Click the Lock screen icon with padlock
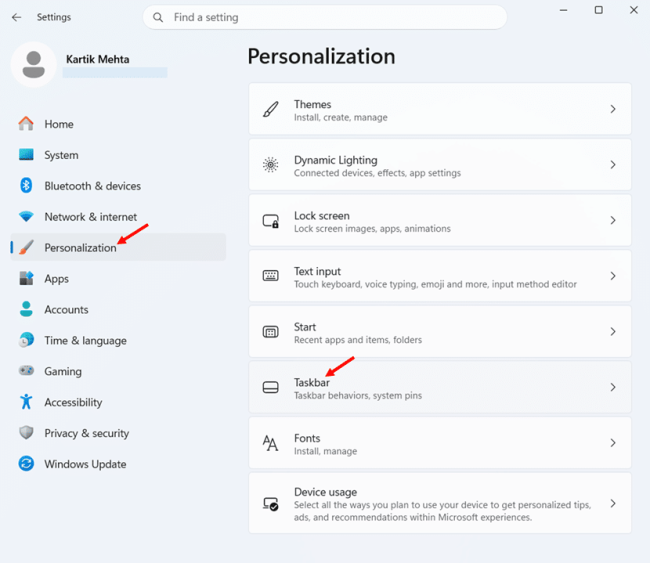 click(271, 221)
